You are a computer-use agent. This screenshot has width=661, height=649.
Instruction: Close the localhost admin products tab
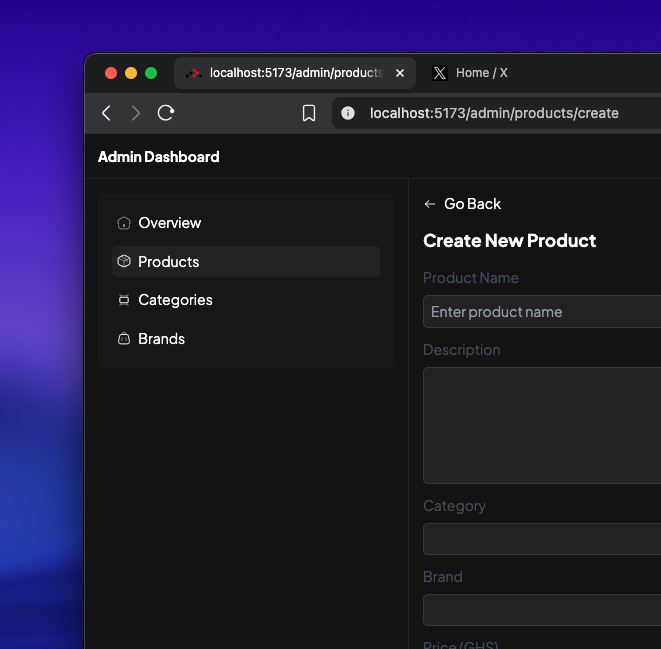pyautogui.click(x=400, y=73)
